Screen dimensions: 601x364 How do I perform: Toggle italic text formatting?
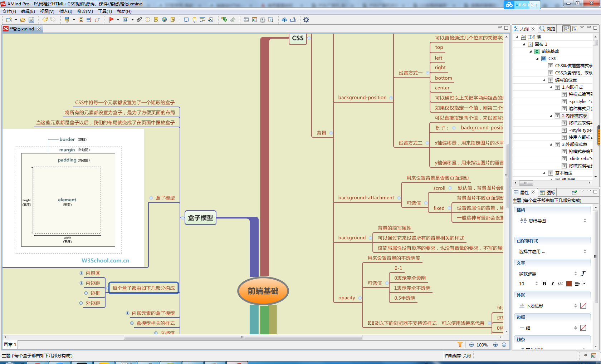(552, 284)
